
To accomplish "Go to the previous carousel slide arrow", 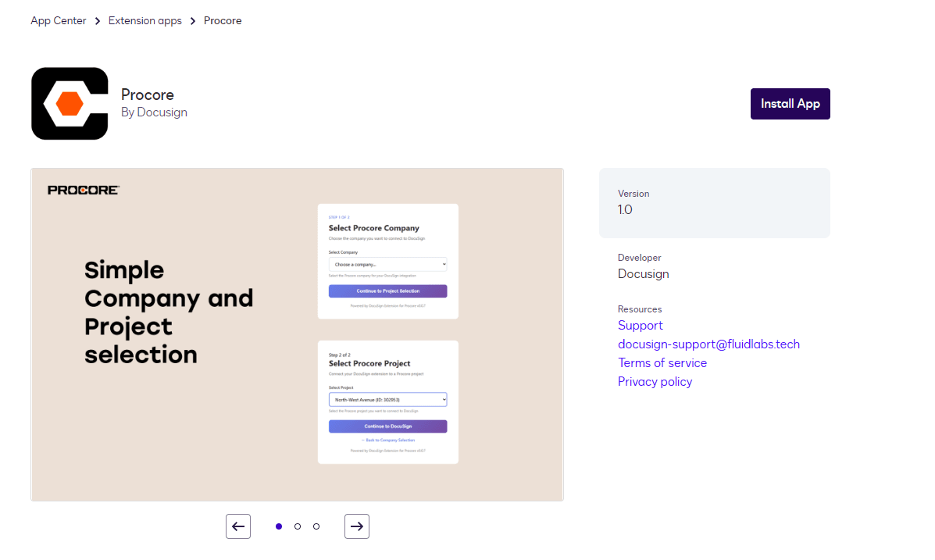I will [x=238, y=526].
